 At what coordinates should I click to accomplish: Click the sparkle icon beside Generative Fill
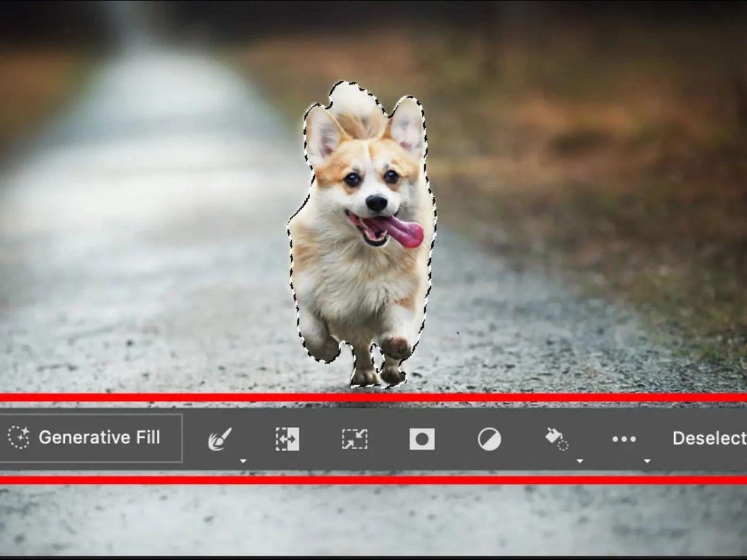19,437
